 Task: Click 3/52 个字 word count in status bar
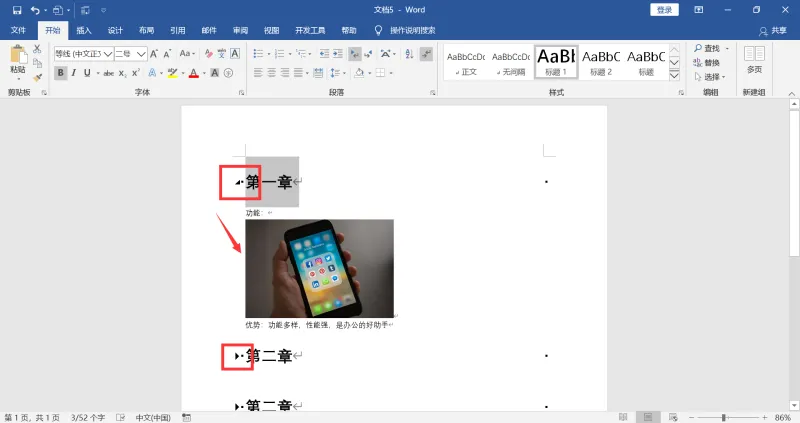88,417
